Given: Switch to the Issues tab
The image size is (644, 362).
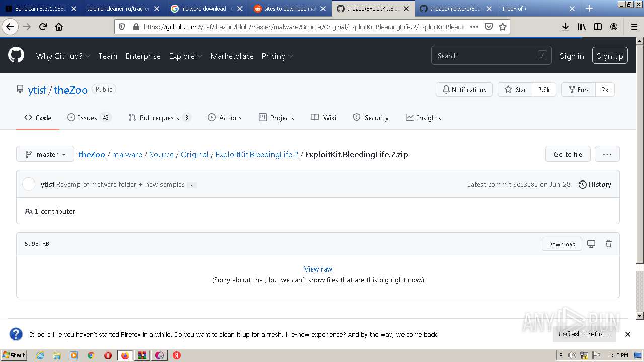Looking at the screenshot, I should pos(89,117).
